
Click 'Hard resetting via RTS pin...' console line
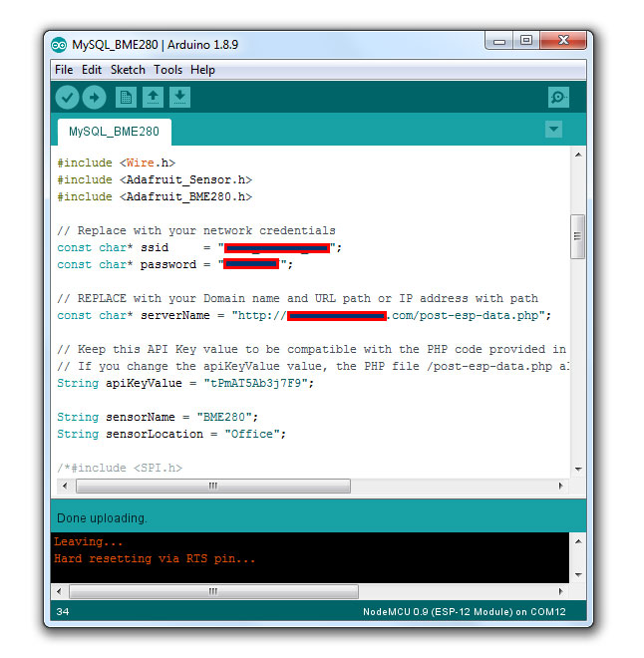155,558
